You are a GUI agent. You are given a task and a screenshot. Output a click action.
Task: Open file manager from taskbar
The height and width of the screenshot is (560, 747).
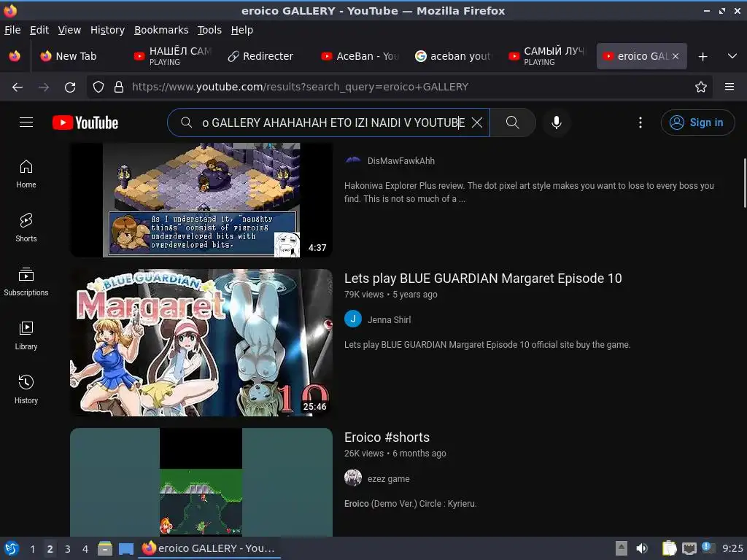(105, 548)
